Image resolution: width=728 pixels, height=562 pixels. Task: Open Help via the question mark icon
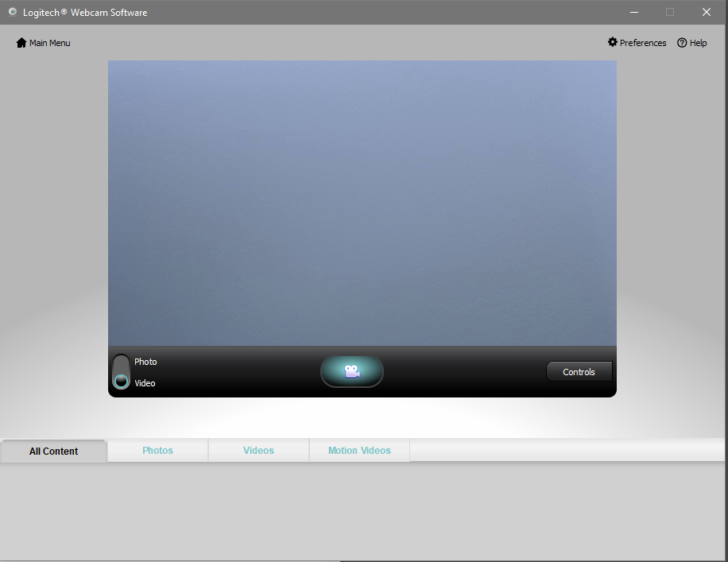click(x=682, y=43)
